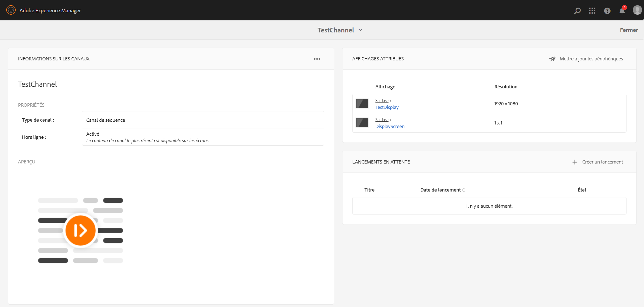Screen dimensions: 644x307
Task: Open the channel information ellipsis menu
Action: tap(317, 59)
